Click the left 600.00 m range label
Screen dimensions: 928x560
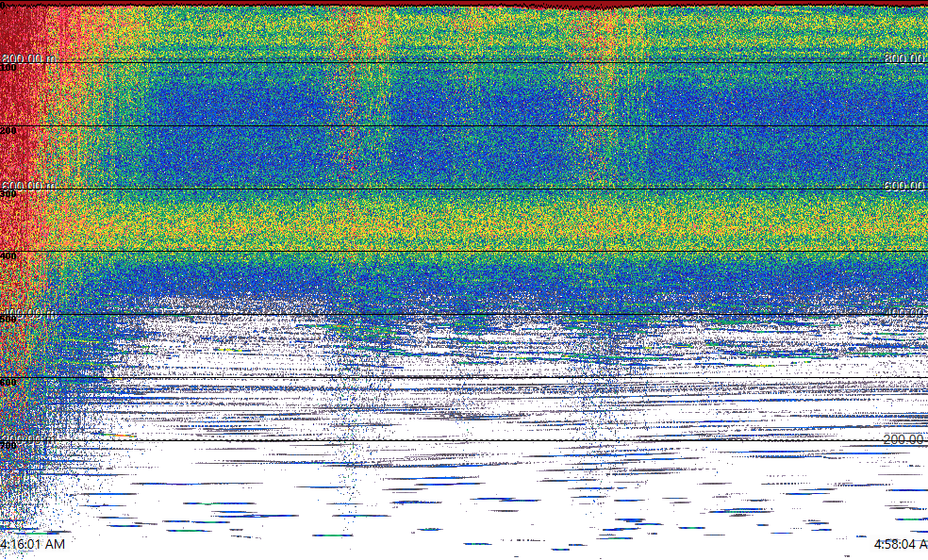tap(27, 185)
